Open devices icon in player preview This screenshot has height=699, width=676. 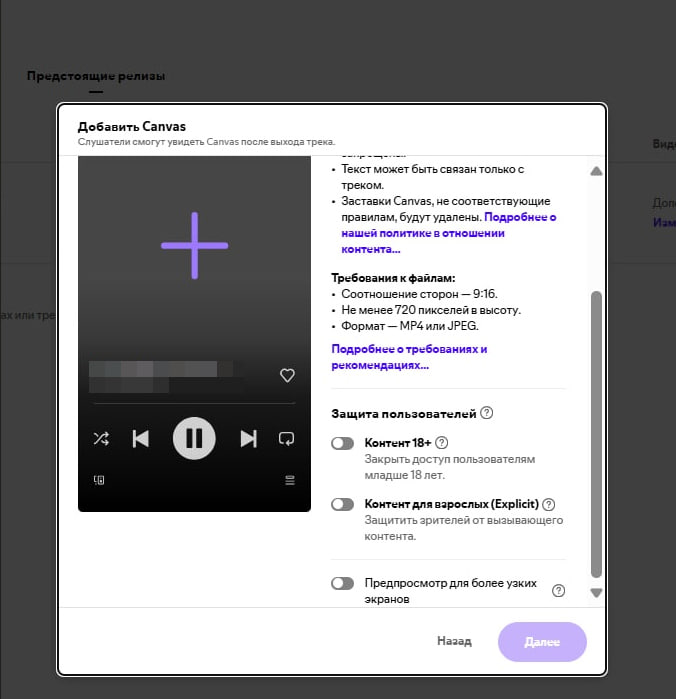pyautogui.click(x=99, y=480)
